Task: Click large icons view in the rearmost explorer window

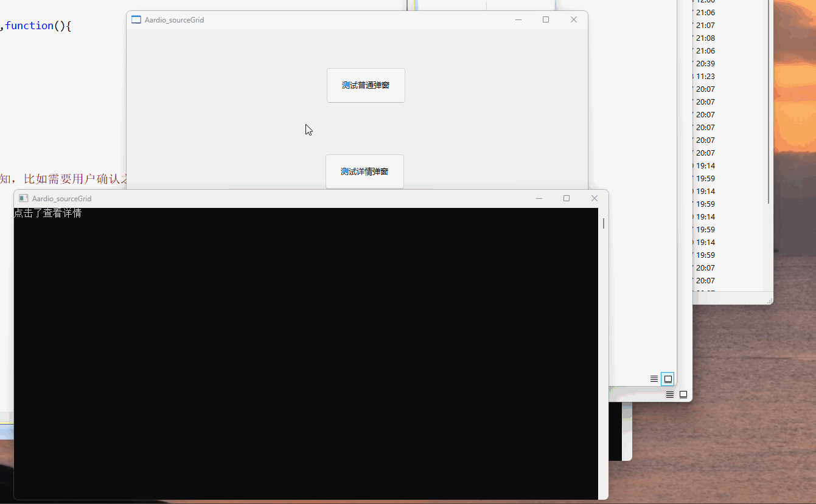Action: (683, 395)
